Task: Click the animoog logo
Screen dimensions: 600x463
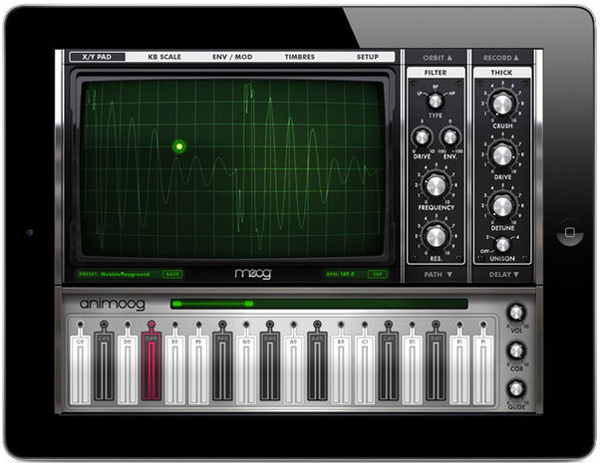Action: [x=112, y=304]
